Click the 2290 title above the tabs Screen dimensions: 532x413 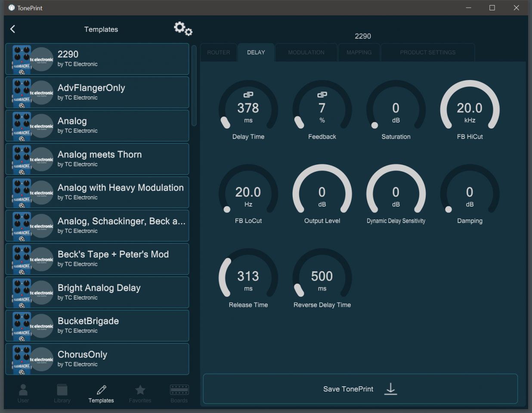[363, 36]
